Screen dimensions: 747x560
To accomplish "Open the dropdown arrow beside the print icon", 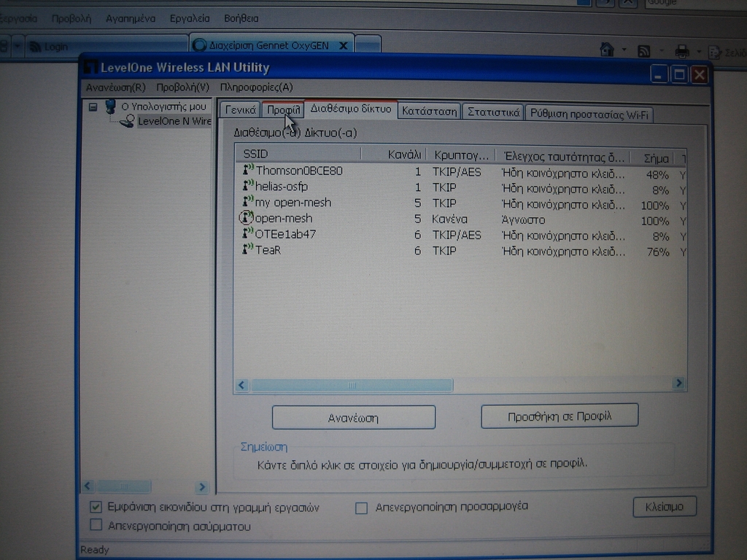I will (699, 51).
